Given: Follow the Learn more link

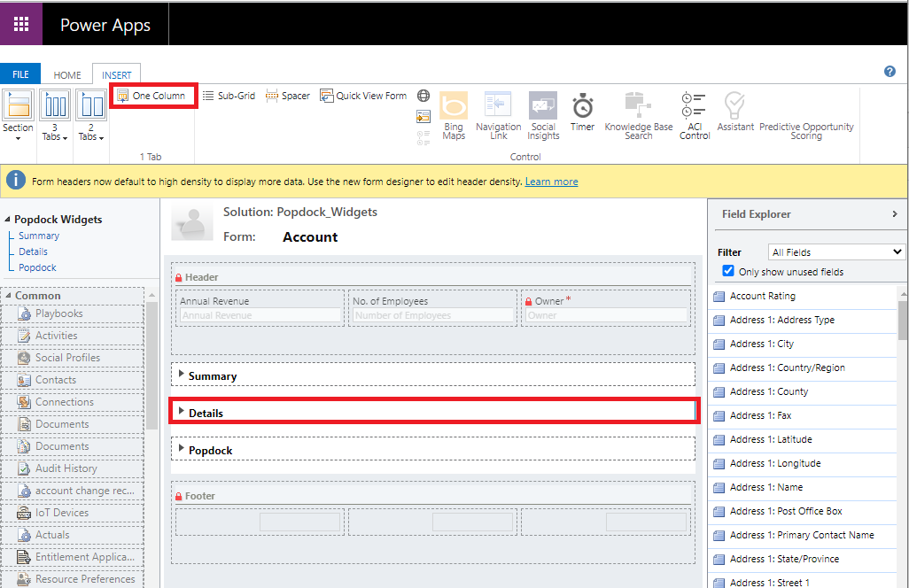Looking at the screenshot, I should [551, 182].
